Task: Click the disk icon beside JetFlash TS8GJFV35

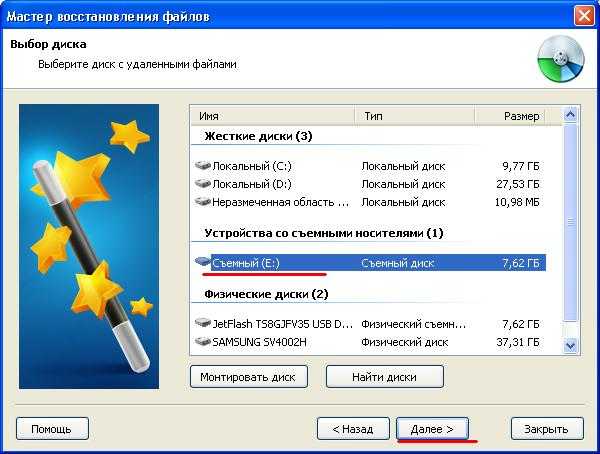Action: click(x=203, y=323)
